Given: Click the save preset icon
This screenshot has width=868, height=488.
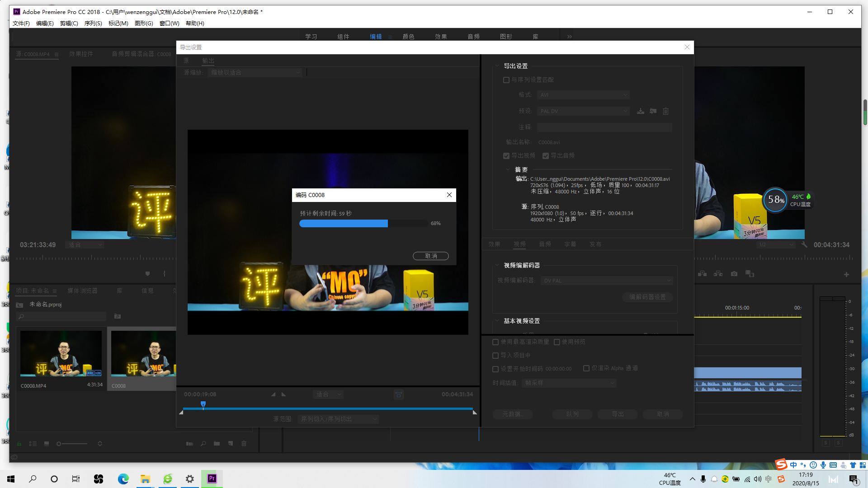Looking at the screenshot, I should pos(641,111).
